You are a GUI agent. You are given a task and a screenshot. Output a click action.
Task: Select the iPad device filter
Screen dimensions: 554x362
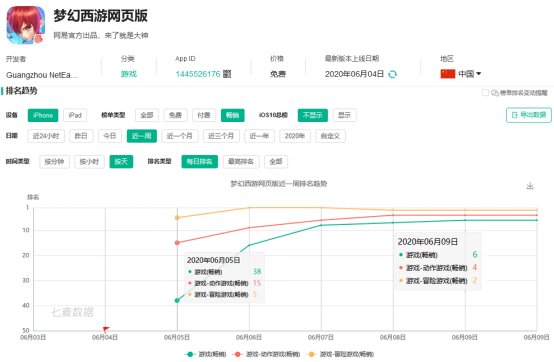pos(75,115)
